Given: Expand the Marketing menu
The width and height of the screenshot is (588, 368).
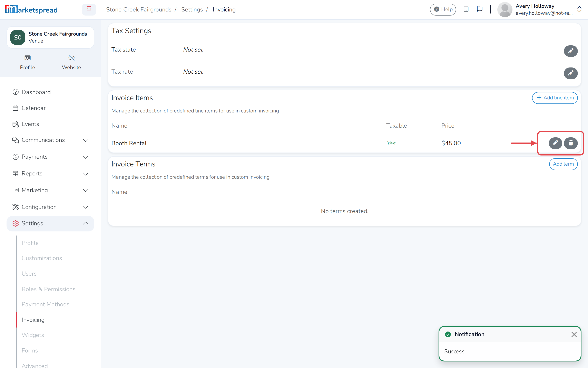Looking at the screenshot, I should 50,190.
